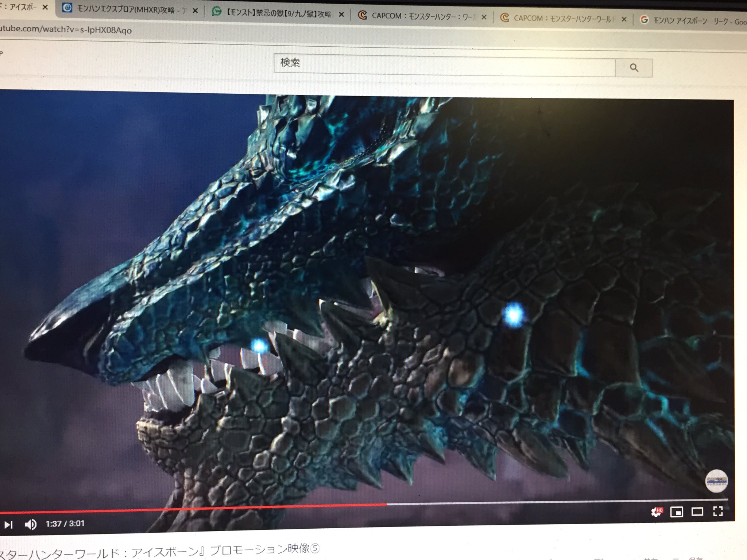This screenshot has height=560, width=747.
Task: Click the YouTube search magnifier button
Action: [x=634, y=68]
